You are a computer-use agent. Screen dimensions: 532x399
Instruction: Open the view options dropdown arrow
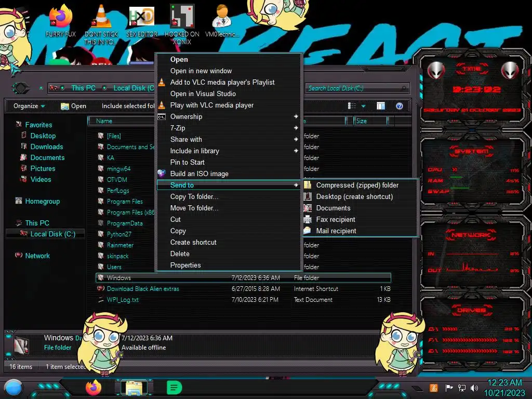363,106
